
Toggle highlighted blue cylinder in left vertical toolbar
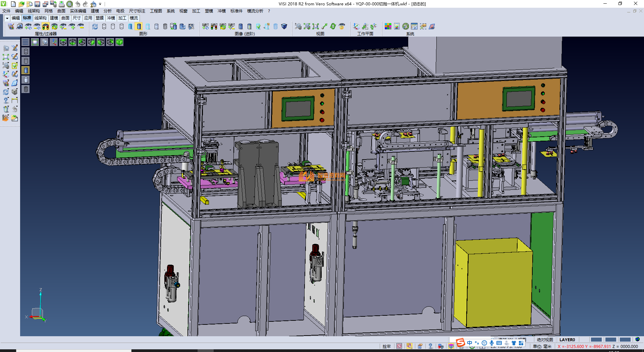tap(26, 70)
